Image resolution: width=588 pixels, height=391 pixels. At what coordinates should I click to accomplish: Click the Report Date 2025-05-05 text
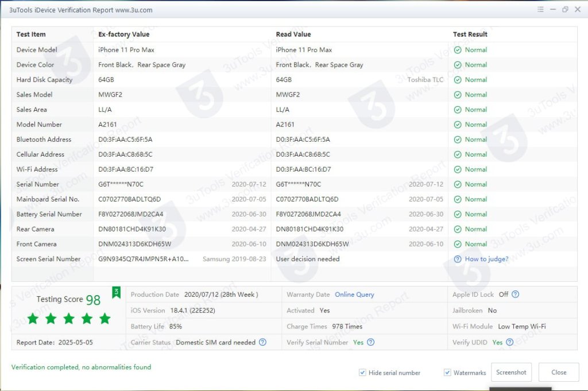(55, 342)
